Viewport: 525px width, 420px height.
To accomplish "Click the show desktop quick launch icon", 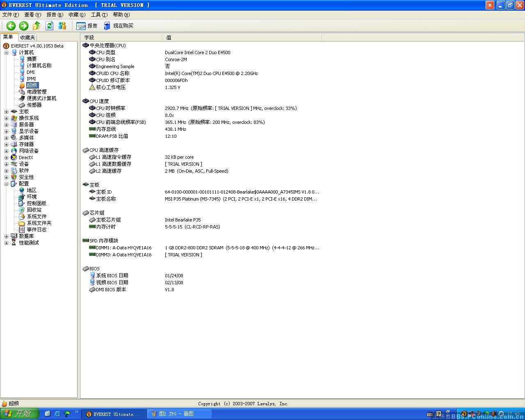I will [x=47, y=414].
